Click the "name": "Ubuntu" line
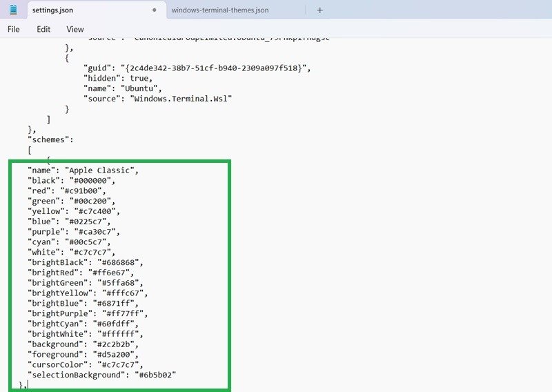 click(x=123, y=88)
